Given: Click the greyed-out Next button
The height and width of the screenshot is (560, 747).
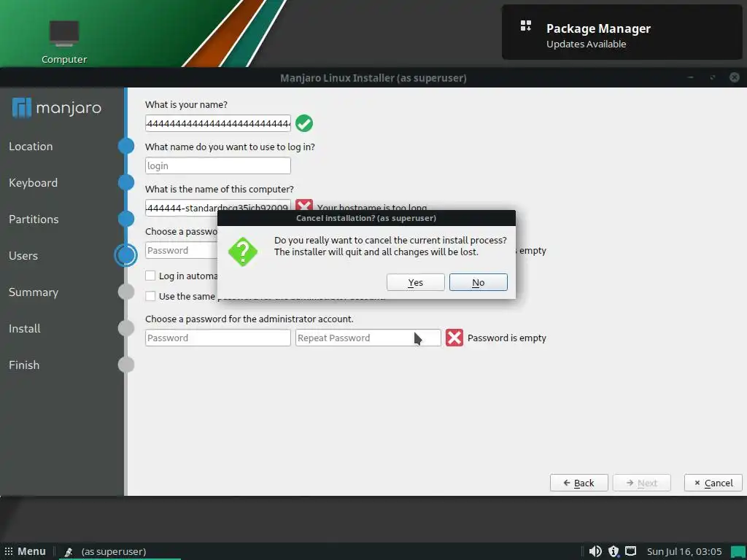Looking at the screenshot, I should click(x=642, y=483).
